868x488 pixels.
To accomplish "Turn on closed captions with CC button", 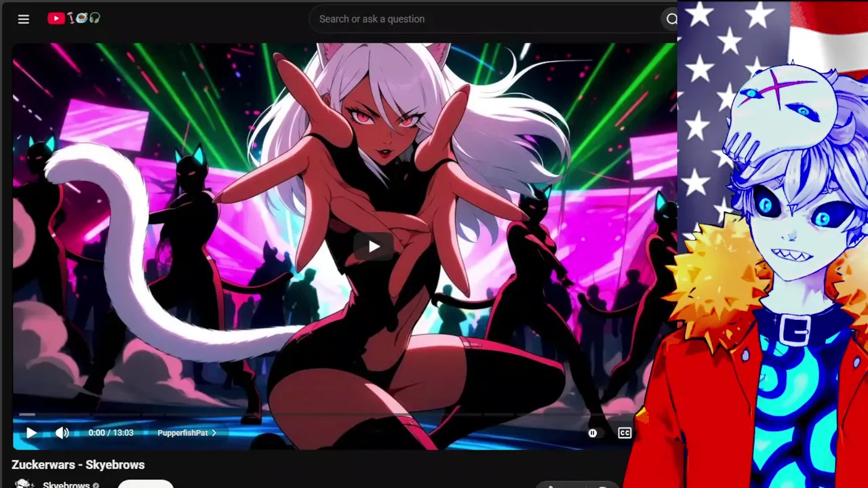I will click(x=625, y=433).
